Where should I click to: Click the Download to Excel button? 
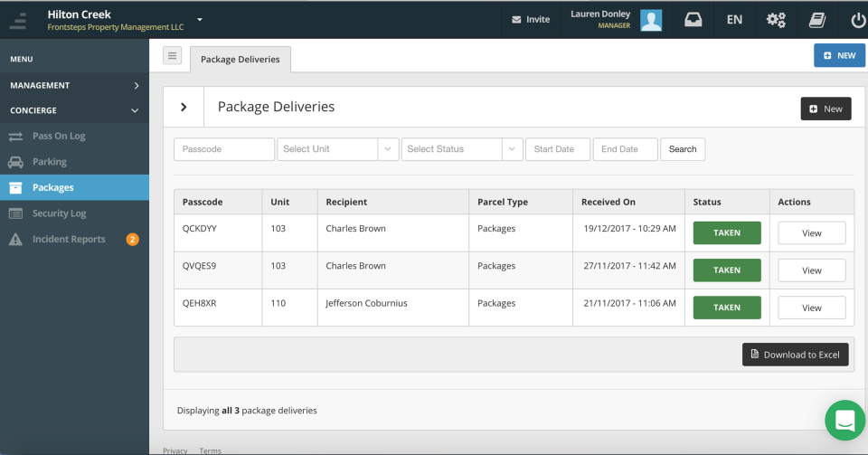[796, 355]
